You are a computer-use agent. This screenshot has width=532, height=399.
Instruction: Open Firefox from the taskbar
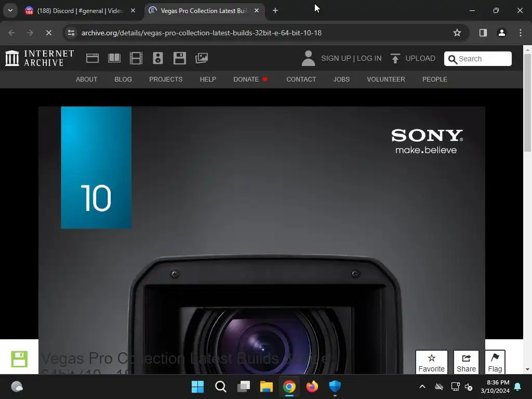(x=312, y=387)
